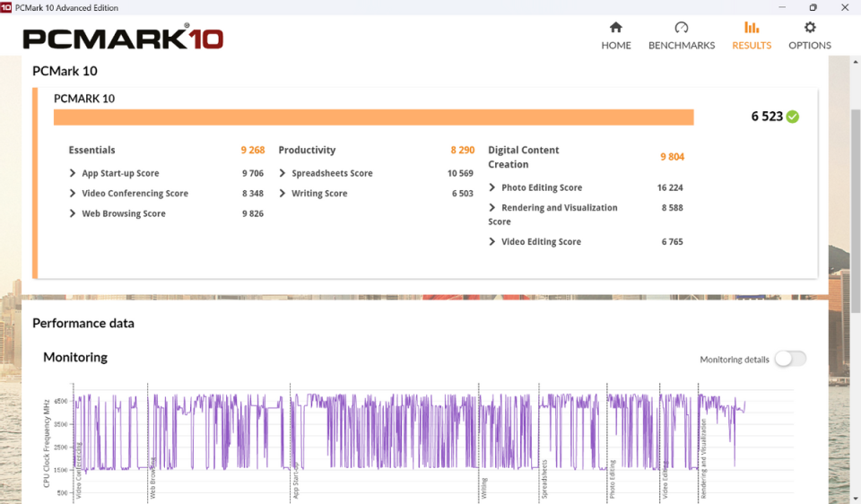Expand Video Editing Score chevron
861x504 pixels.
tap(492, 241)
